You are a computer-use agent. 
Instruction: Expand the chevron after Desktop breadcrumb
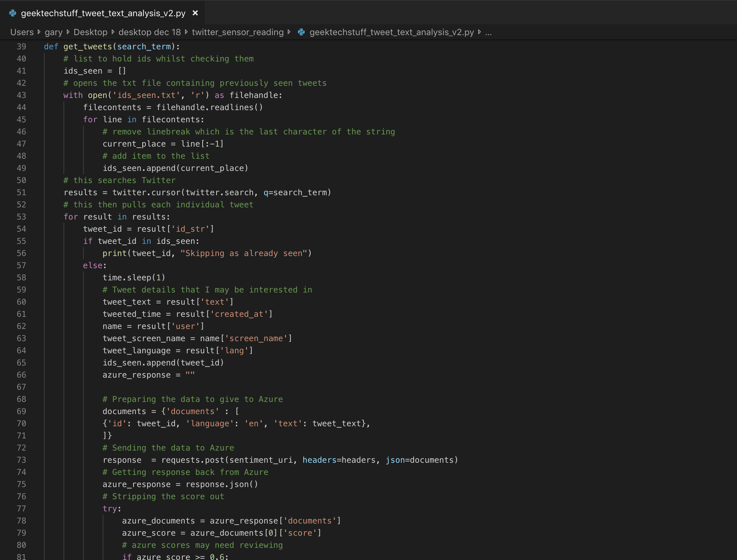[112, 32]
